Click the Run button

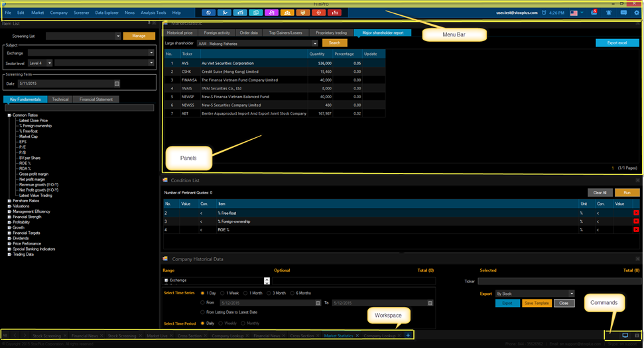[x=627, y=192]
